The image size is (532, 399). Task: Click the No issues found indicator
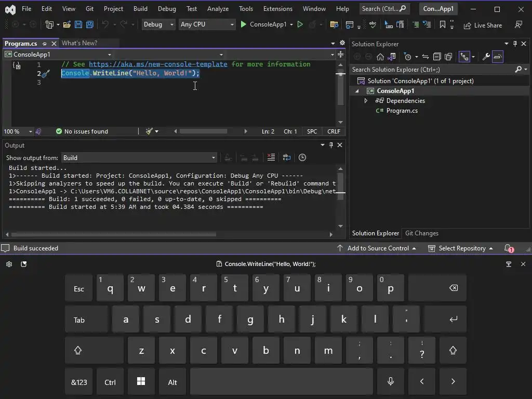pos(82,131)
